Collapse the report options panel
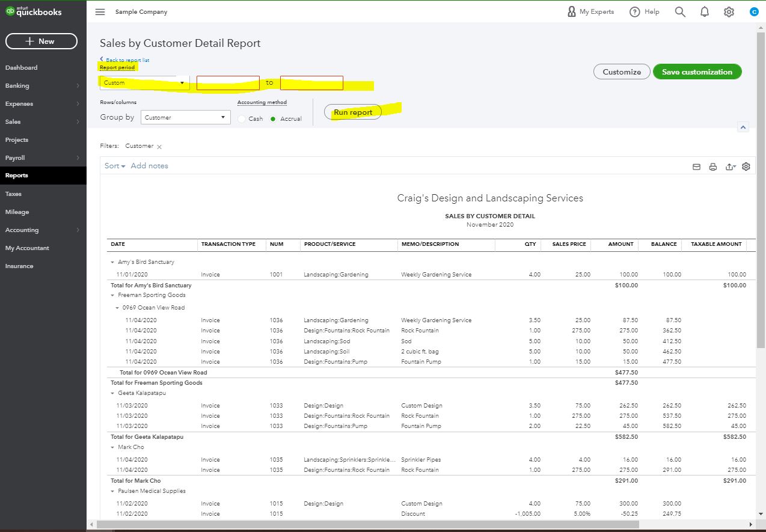766x532 pixels. click(743, 127)
